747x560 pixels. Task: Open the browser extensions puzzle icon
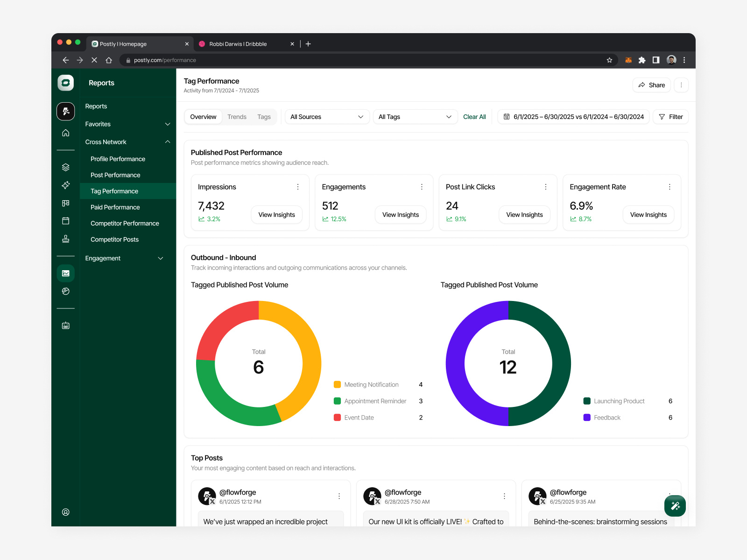pyautogui.click(x=642, y=60)
